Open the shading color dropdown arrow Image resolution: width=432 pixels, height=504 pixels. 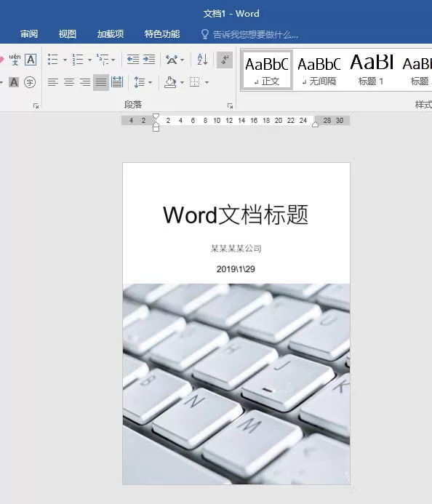click(182, 83)
